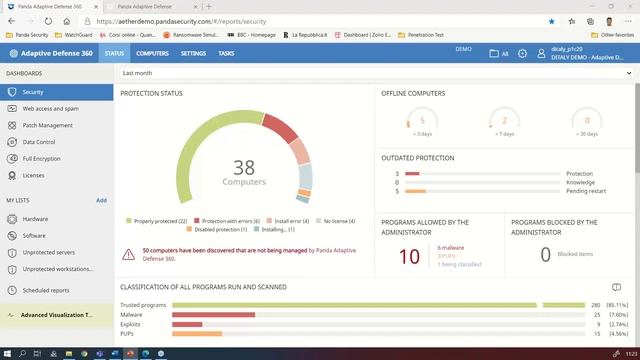640x360 pixels.
Task: Open the STATUS tab
Action: click(x=114, y=53)
